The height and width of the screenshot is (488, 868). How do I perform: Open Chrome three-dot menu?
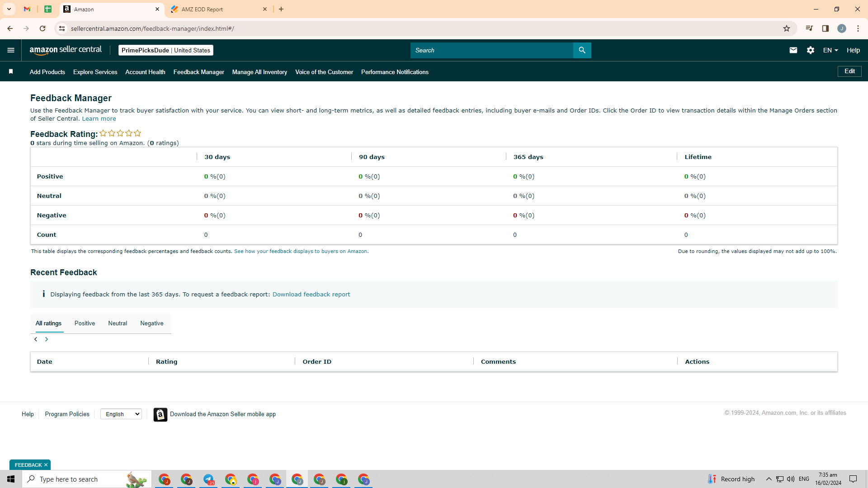858,28
